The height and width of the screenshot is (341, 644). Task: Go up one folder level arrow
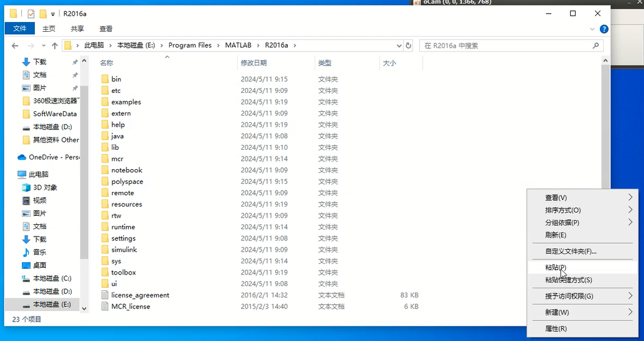coord(54,46)
